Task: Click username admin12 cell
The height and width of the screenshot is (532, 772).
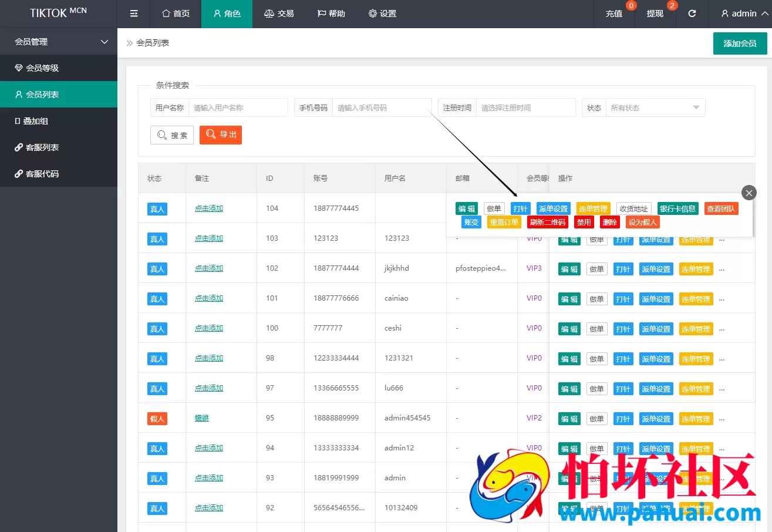Action: click(399, 448)
